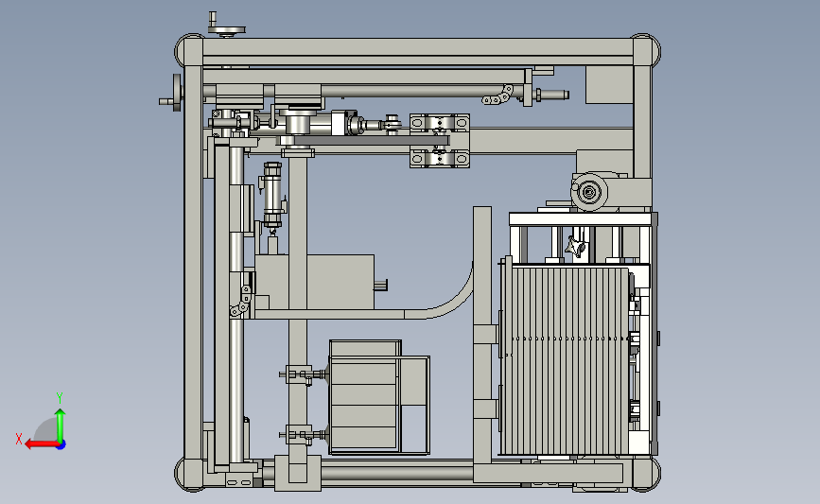
Task: Click the green Y axis arrow on triad
Action: [x=61, y=424]
